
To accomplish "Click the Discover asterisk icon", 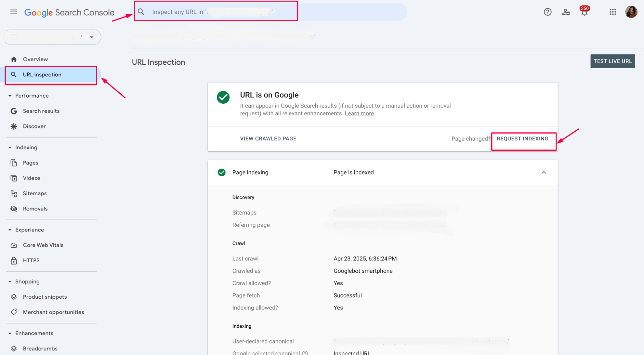I will (x=14, y=126).
